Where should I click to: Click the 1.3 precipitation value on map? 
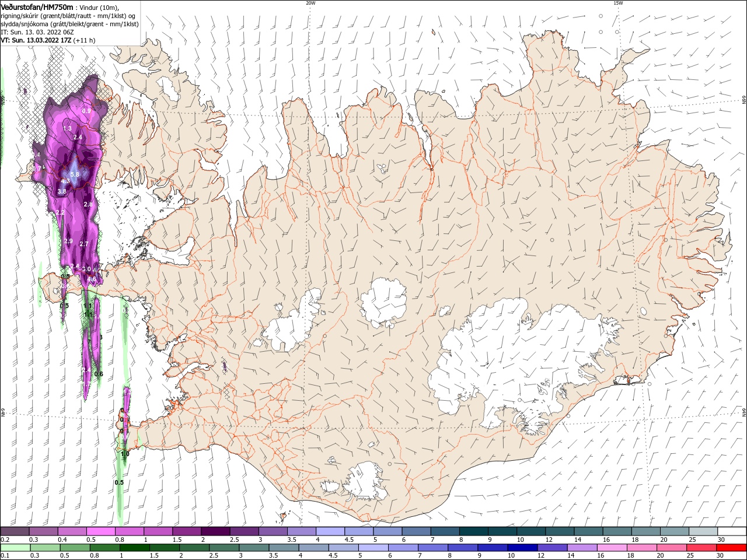[x=67, y=128]
